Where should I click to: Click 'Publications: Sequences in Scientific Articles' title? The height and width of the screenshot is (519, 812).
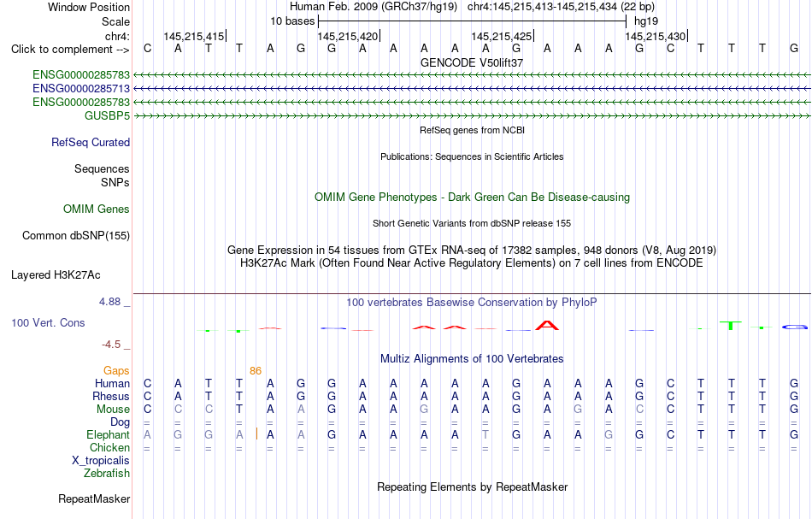pos(472,157)
